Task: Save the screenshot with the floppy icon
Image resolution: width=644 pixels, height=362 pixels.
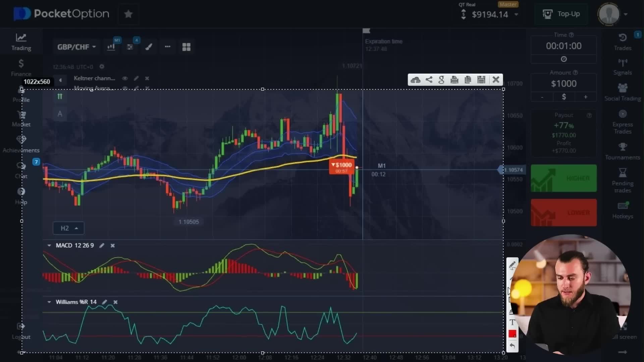Action: [x=481, y=80]
